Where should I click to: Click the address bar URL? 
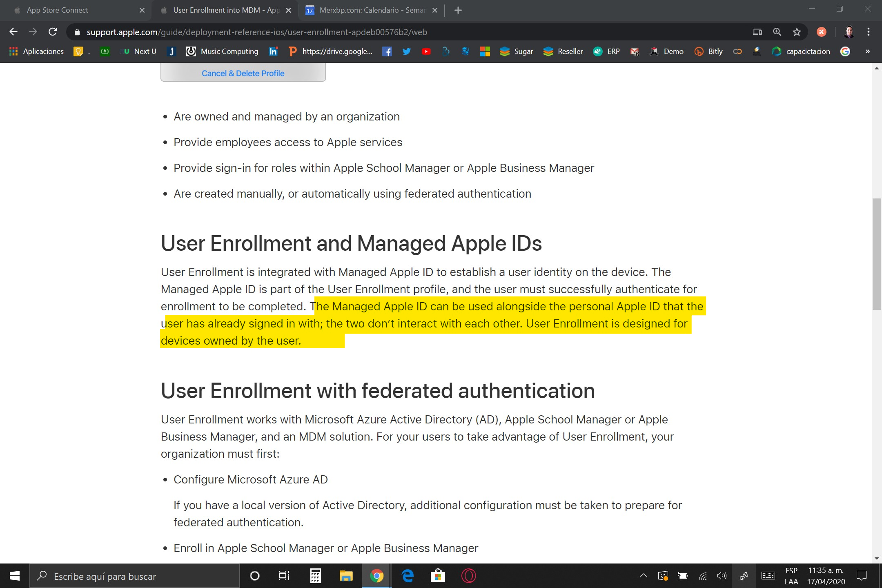[x=256, y=32]
